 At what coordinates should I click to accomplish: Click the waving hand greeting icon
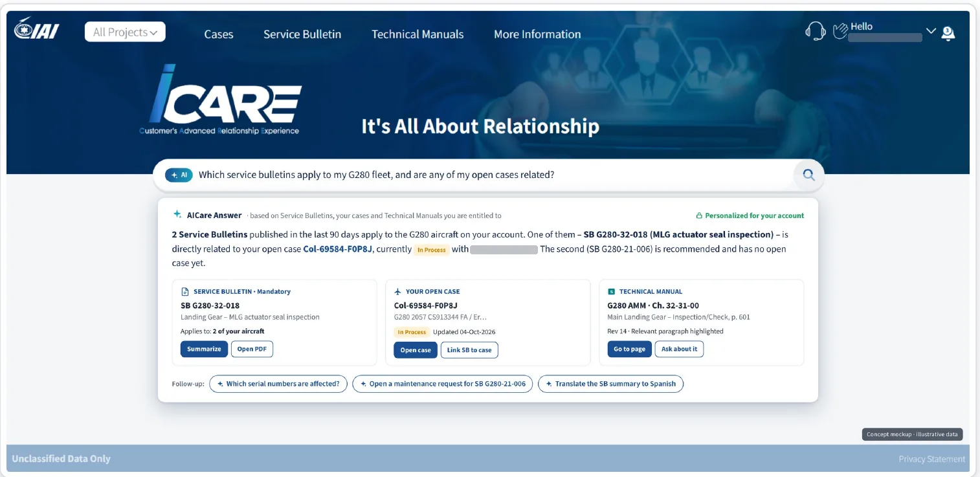(840, 31)
